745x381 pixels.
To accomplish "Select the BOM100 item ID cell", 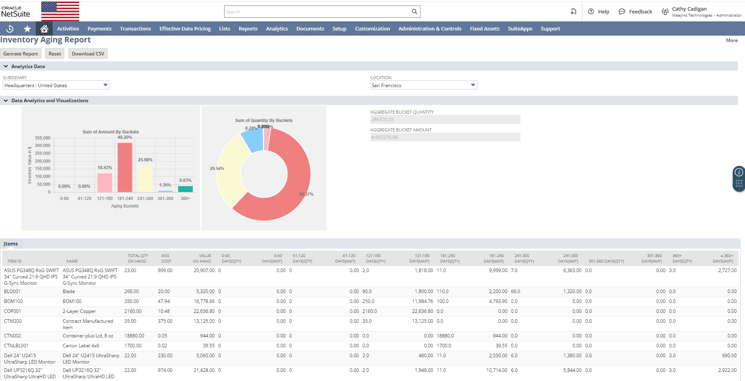I will click(13, 301).
